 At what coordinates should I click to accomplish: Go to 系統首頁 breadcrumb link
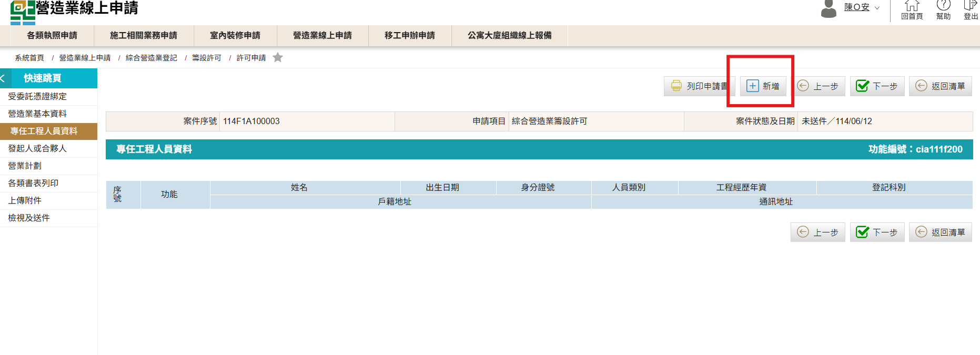coord(29,58)
